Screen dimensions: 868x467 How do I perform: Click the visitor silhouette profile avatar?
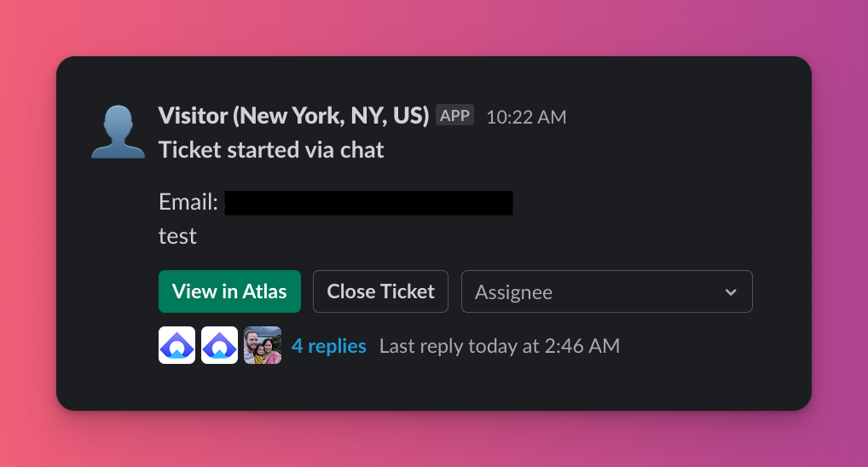coord(118,132)
